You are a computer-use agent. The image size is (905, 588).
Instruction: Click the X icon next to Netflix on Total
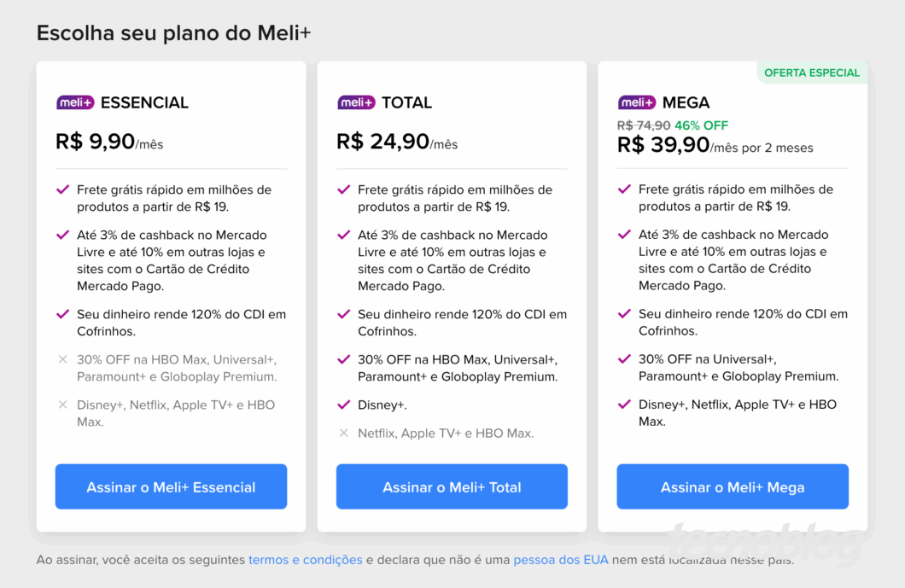[x=343, y=434]
